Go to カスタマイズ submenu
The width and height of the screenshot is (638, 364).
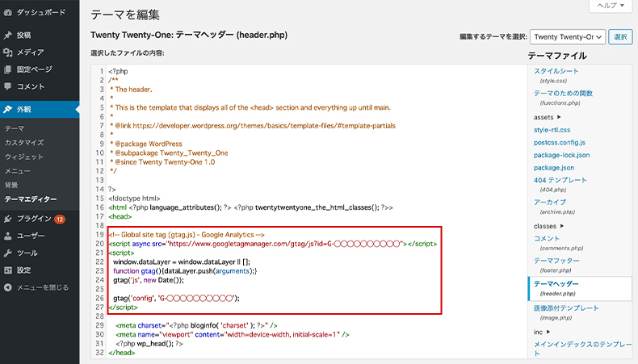[x=24, y=143]
